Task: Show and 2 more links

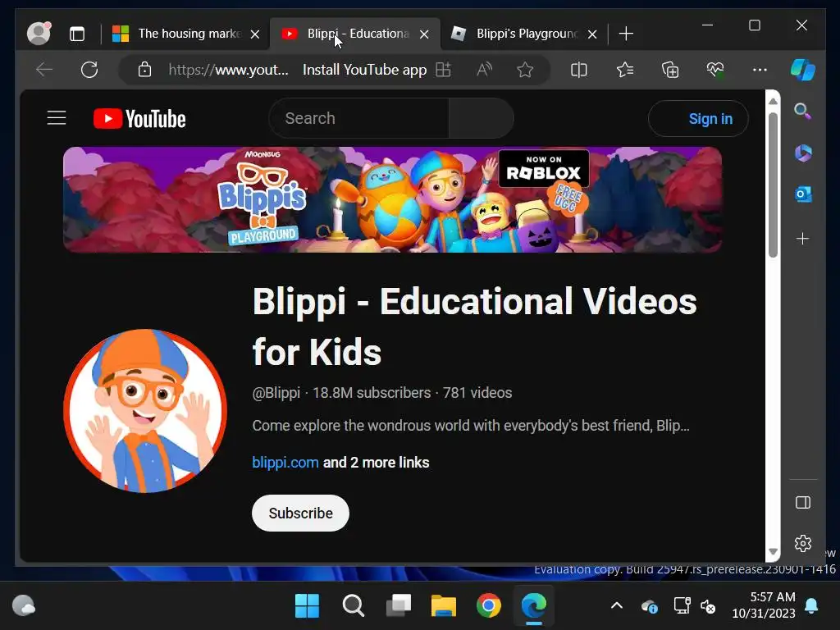Action: point(376,463)
